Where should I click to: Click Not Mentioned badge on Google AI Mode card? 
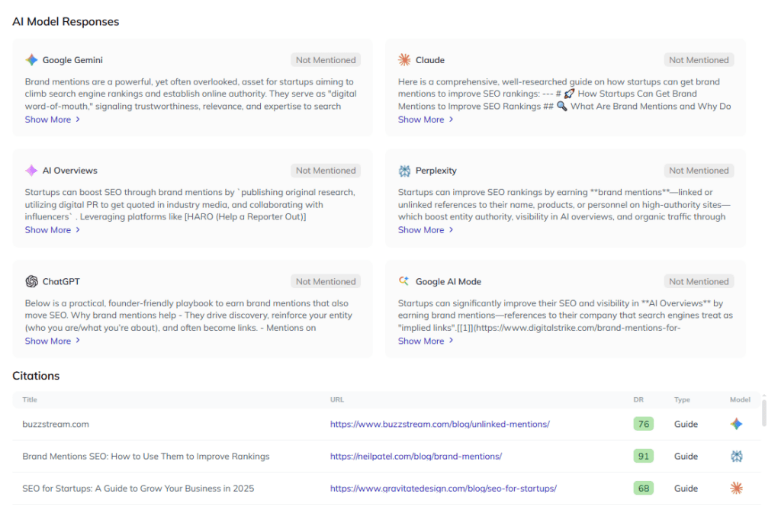click(699, 282)
